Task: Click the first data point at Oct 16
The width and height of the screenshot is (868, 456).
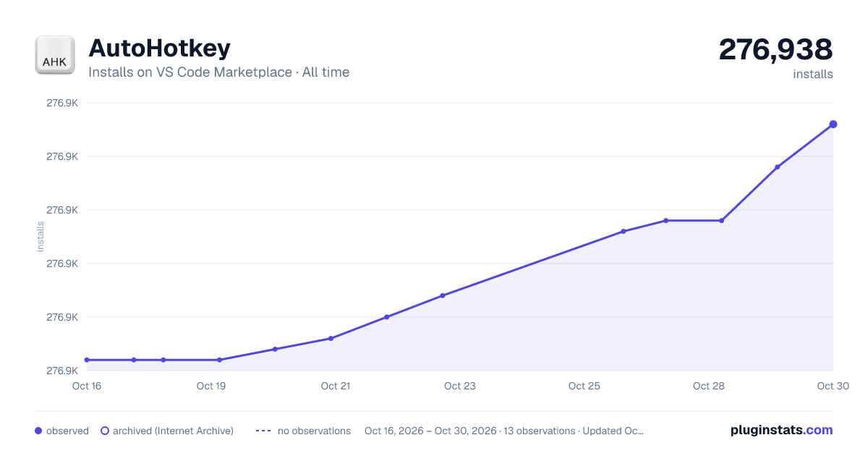Action: pos(87,360)
